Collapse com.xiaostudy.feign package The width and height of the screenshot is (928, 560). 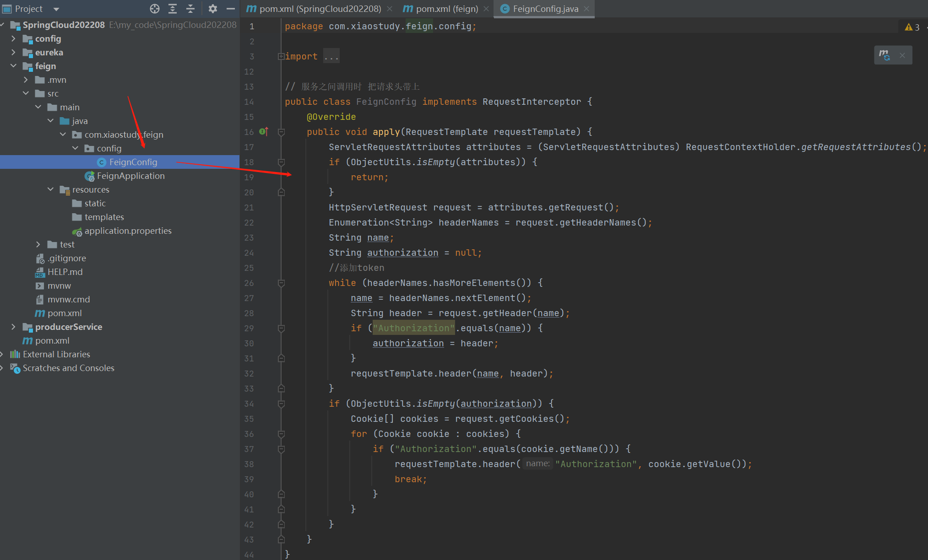[x=63, y=135]
